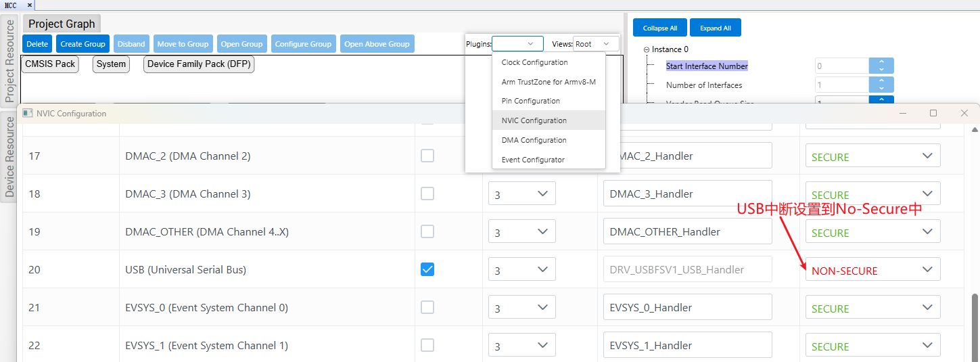Switch to the Device Resource side tab
The image size is (980, 362).
[x=9, y=156]
